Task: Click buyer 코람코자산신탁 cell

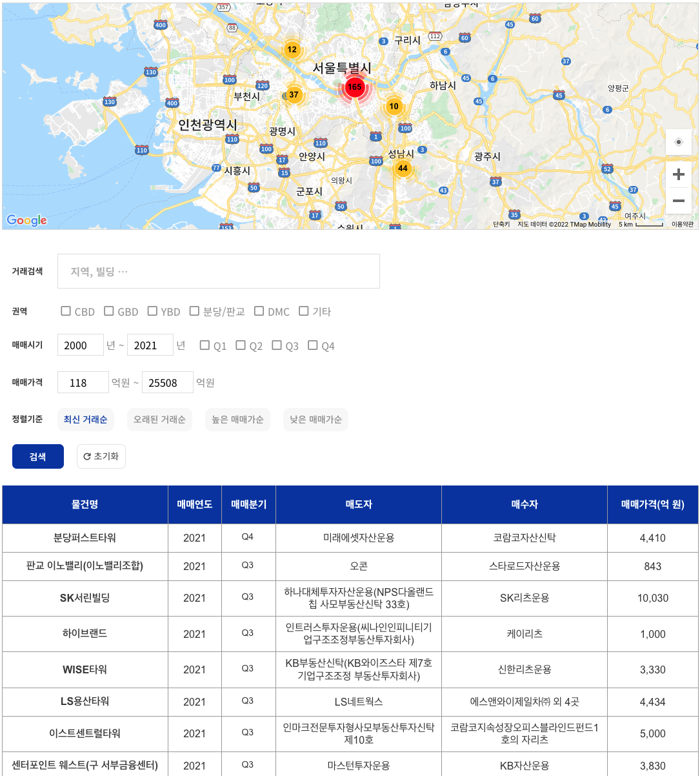Action: 525,538
